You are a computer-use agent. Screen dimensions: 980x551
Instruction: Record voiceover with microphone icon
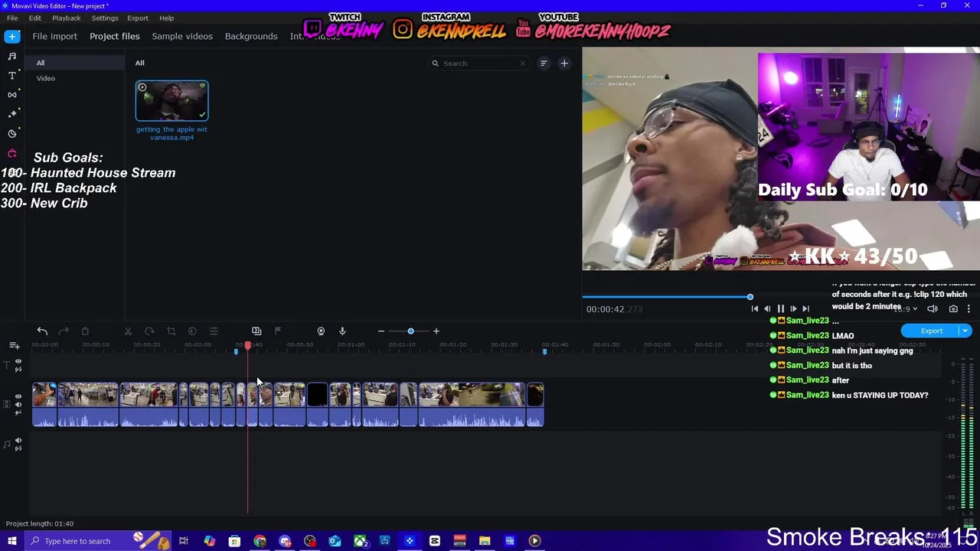[x=342, y=331]
